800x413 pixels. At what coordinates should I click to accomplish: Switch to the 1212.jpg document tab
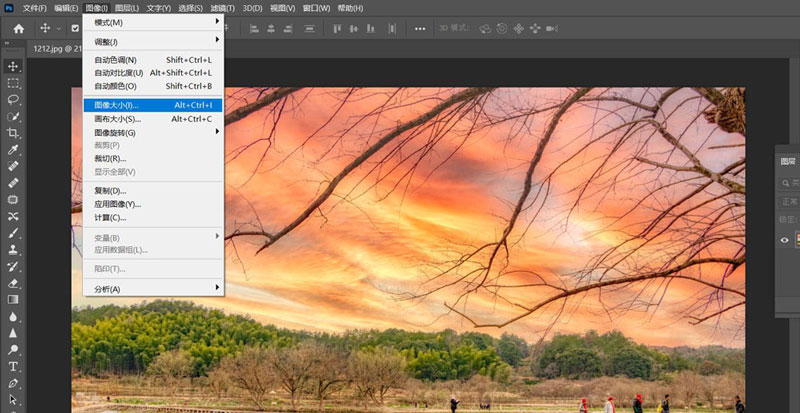50,47
